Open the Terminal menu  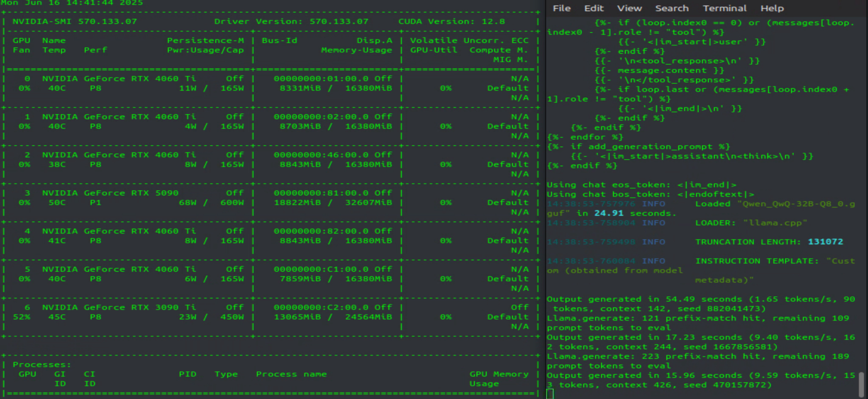(724, 8)
